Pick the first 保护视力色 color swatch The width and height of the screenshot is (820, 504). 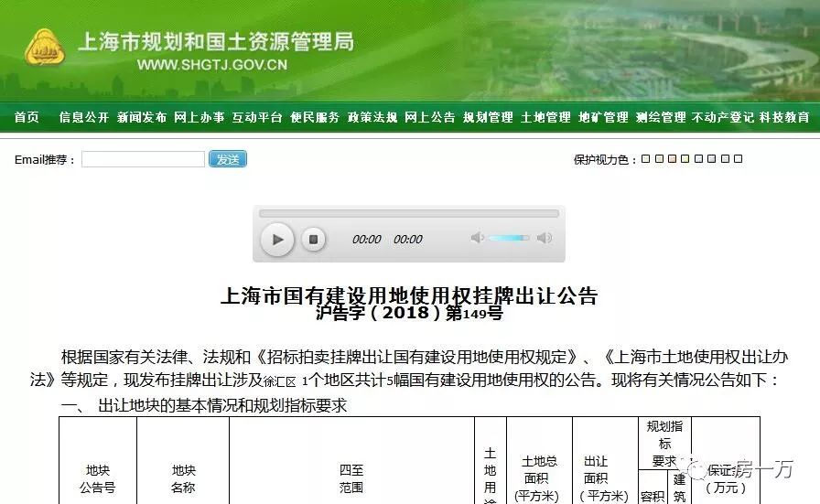645,158
